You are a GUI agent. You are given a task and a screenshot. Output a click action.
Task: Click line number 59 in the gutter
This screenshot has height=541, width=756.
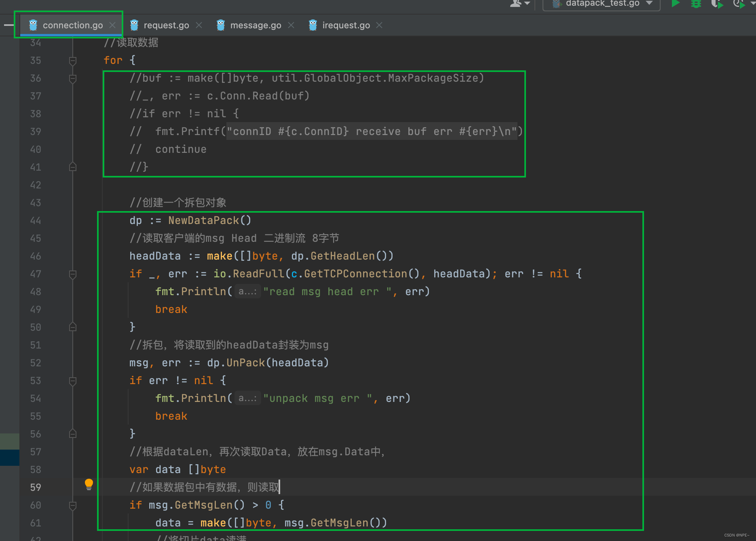36,488
